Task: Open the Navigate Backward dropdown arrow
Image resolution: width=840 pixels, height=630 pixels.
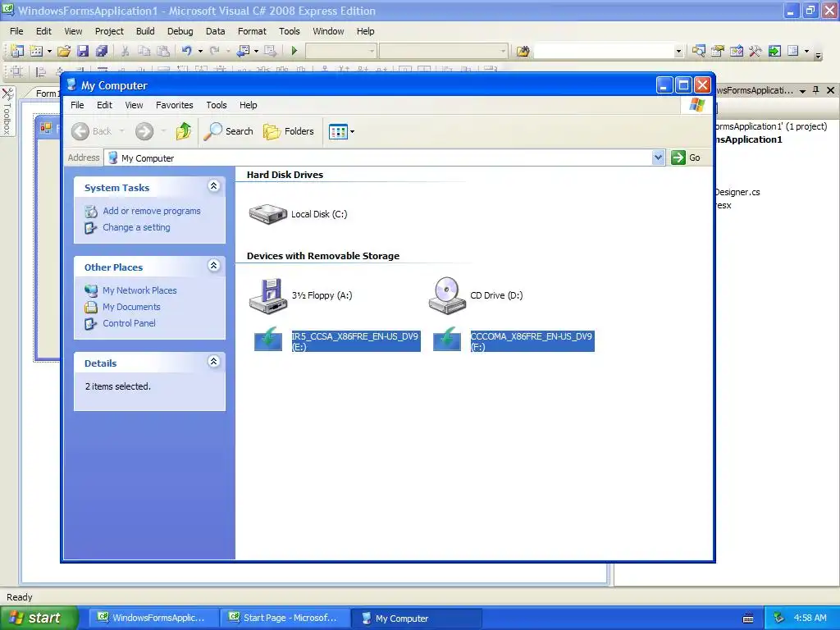Action: coord(256,52)
